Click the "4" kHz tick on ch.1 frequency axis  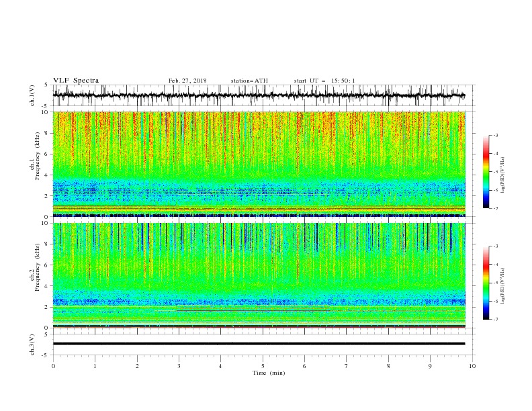tap(48, 175)
